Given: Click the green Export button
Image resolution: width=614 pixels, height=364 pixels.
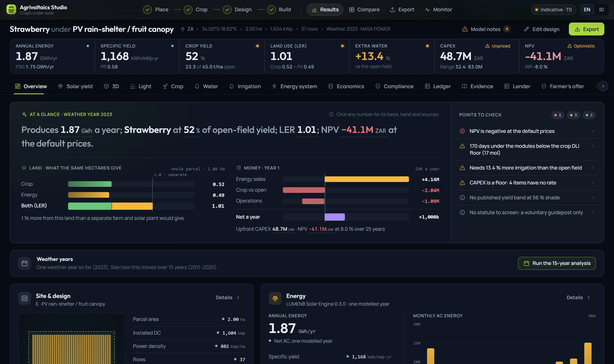Looking at the screenshot, I should (x=586, y=29).
